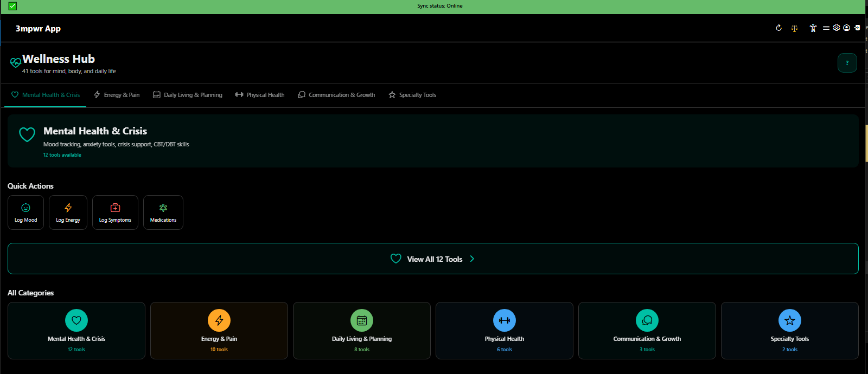Open the Medications quick action
Image resolution: width=868 pixels, height=374 pixels.
tap(163, 212)
